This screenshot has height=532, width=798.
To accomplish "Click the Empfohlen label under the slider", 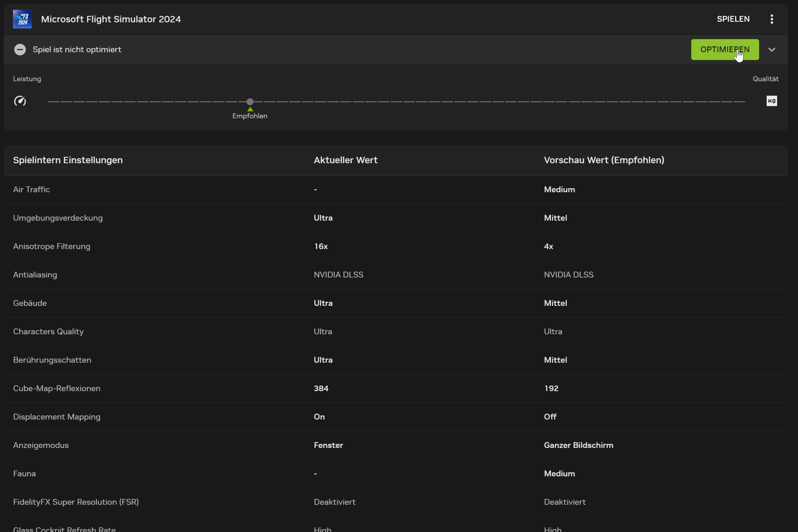I will coord(250,116).
